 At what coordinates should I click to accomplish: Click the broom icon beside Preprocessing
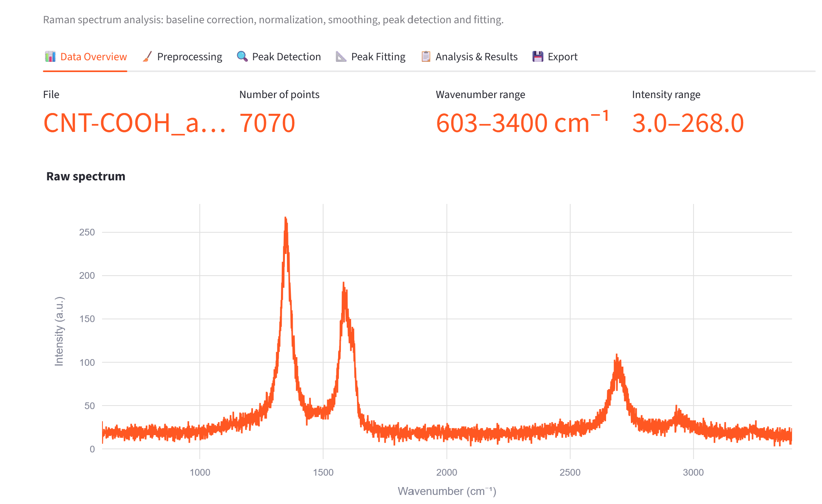pos(147,57)
